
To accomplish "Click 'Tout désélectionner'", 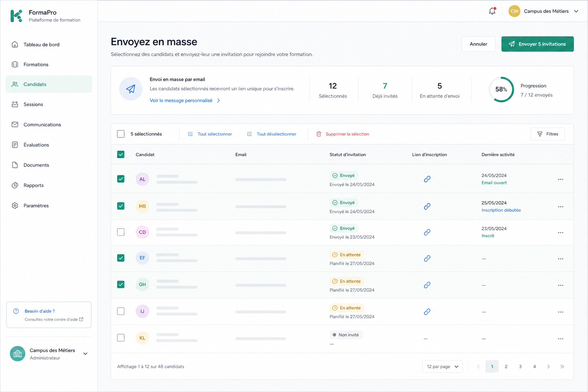I will coord(272,134).
